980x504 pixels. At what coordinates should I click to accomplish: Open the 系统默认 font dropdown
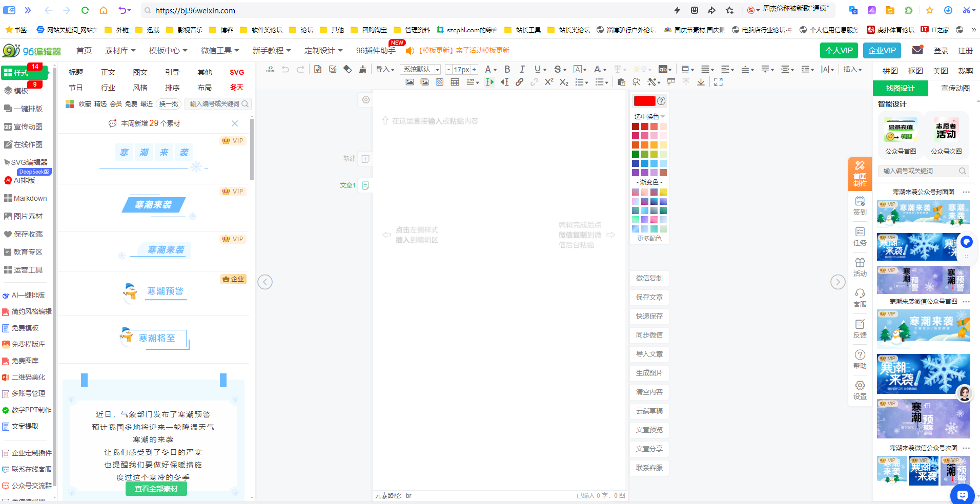point(420,69)
